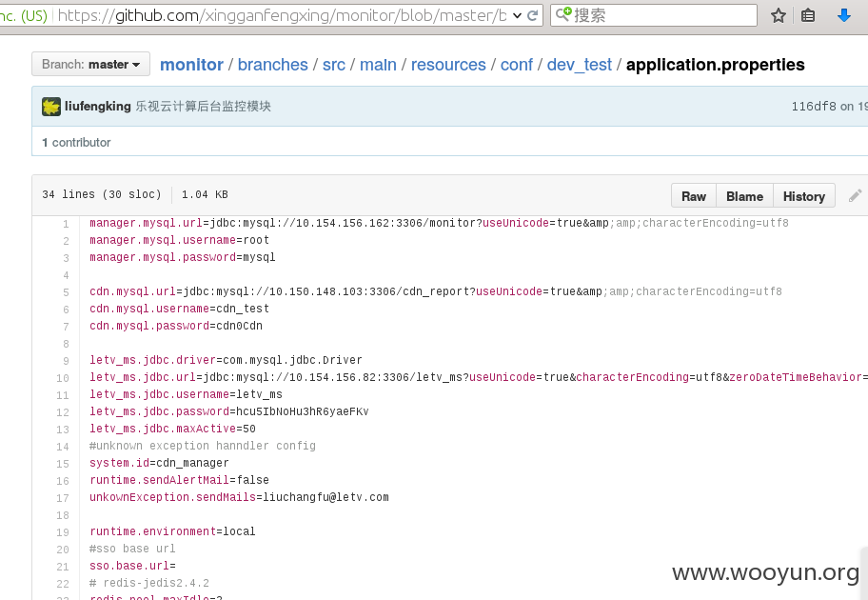
Task: Click the sso.base.url= line
Action: pyautogui.click(x=133, y=567)
